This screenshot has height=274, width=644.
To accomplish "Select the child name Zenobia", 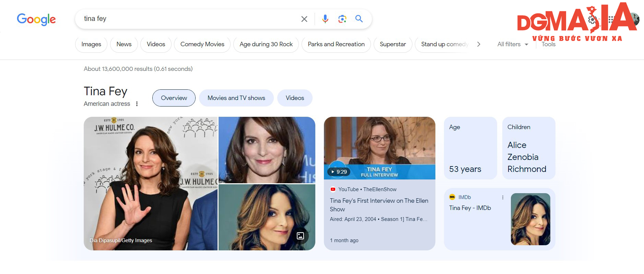I will (523, 157).
